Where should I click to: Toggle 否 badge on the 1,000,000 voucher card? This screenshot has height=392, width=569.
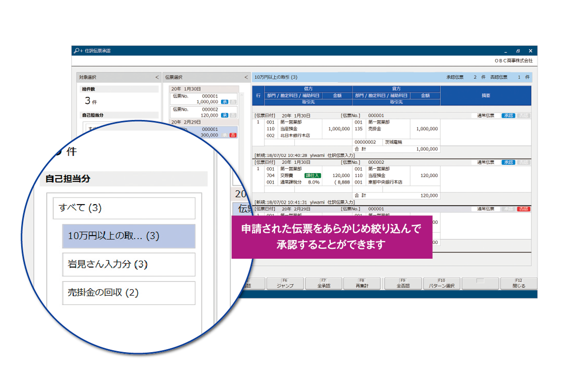click(x=233, y=102)
